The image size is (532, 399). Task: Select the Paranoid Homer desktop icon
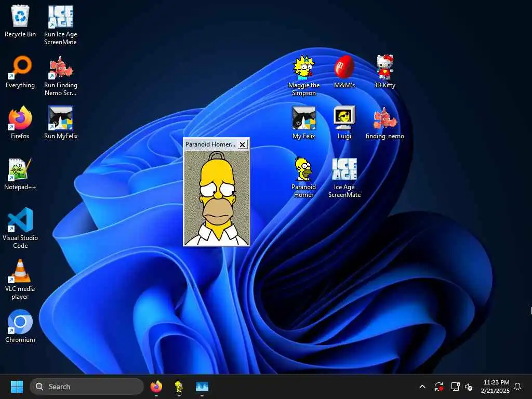click(x=303, y=178)
